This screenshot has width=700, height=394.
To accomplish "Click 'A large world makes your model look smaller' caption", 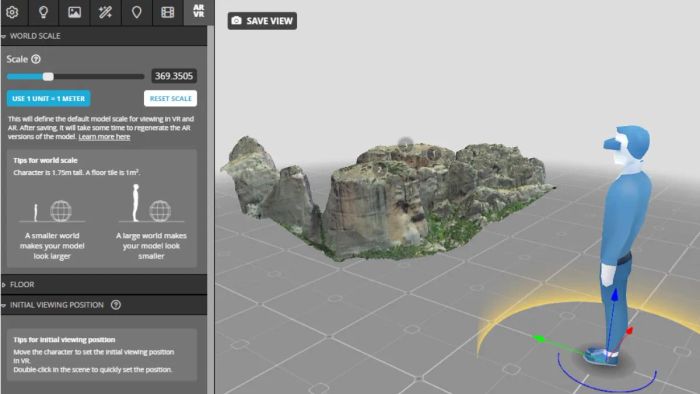I will (151, 246).
